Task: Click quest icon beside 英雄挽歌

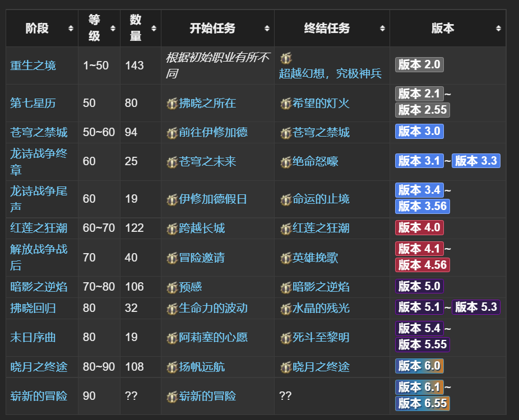Action: coord(286,258)
